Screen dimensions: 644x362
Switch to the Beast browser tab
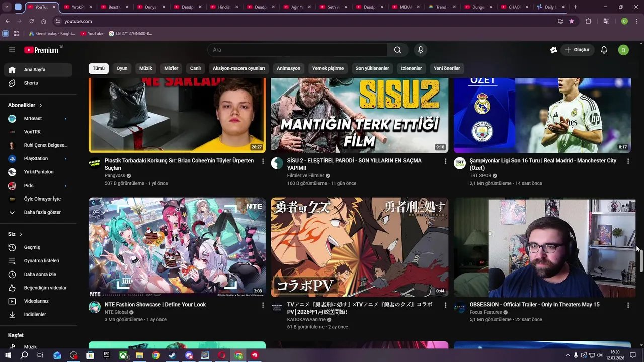(x=115, y=7)
